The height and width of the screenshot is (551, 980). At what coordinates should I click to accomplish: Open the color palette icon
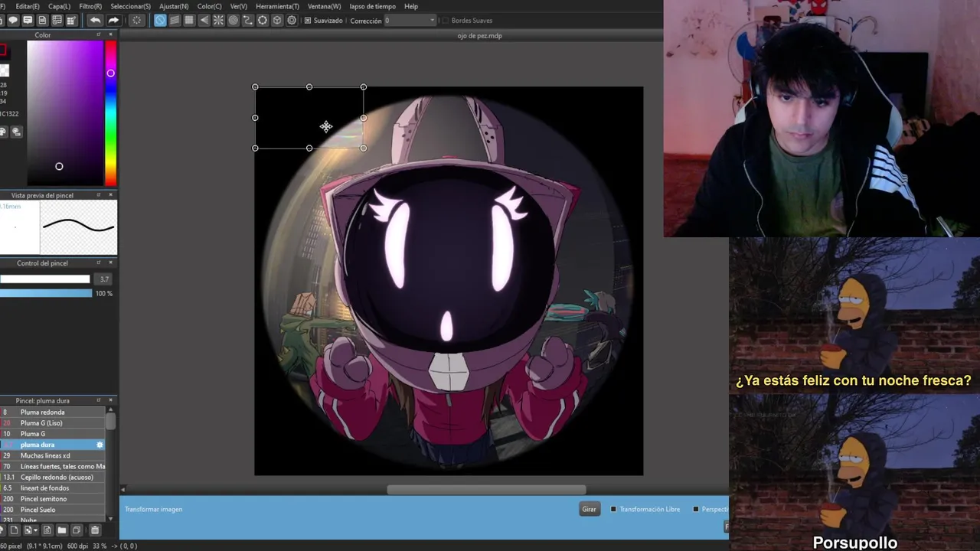pos(3,132)
